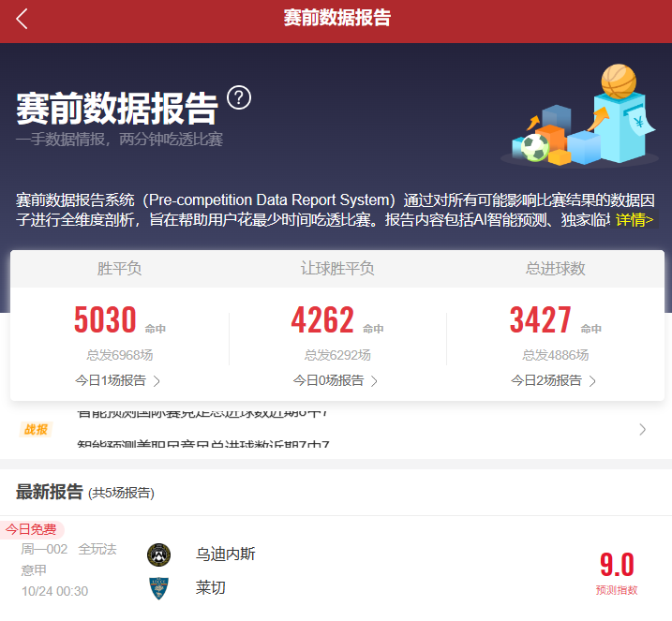Click 总发6968场 text
This screenshot has height=621, width=672.
pyautogui.click(x=120, y=355)
